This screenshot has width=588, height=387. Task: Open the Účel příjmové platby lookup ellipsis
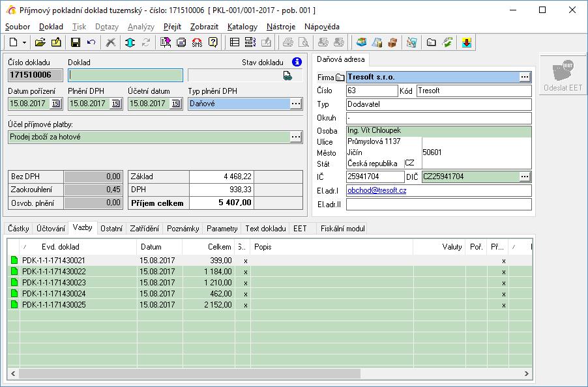[x=296, y=137]
